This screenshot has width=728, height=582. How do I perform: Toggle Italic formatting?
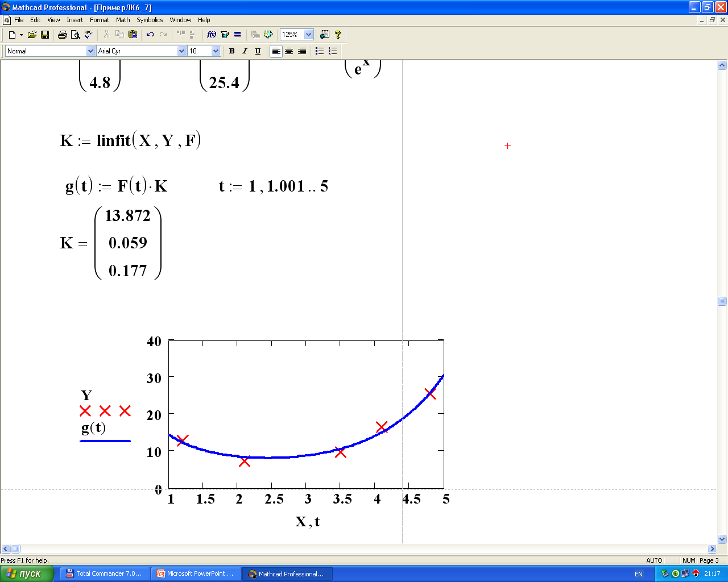coord(245,51)
